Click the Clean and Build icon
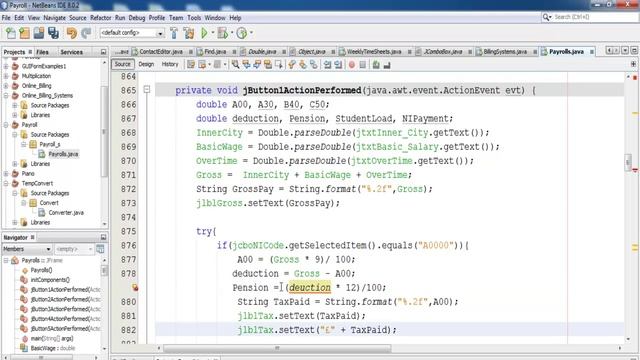640x360 pixels. pyautogui.click(x=189, y=33)
